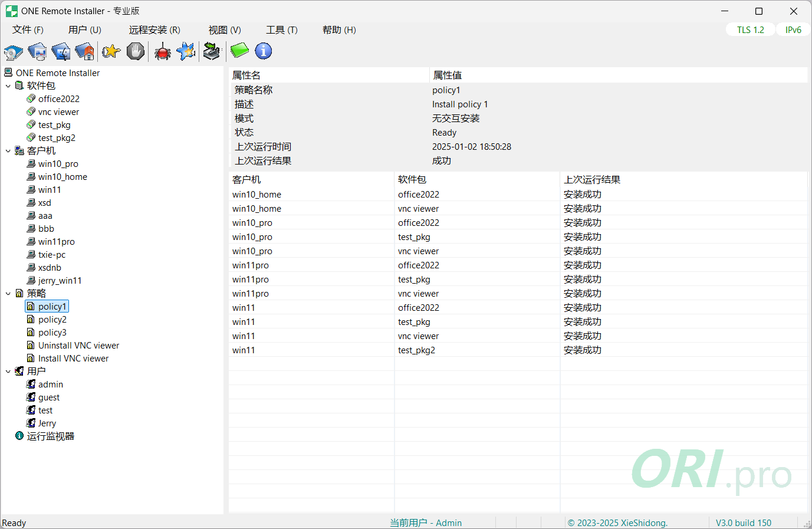Click the green label toolbar icon
Viewport: 812px width, 529px height.
pyautogui.click(x=238, y=51)
